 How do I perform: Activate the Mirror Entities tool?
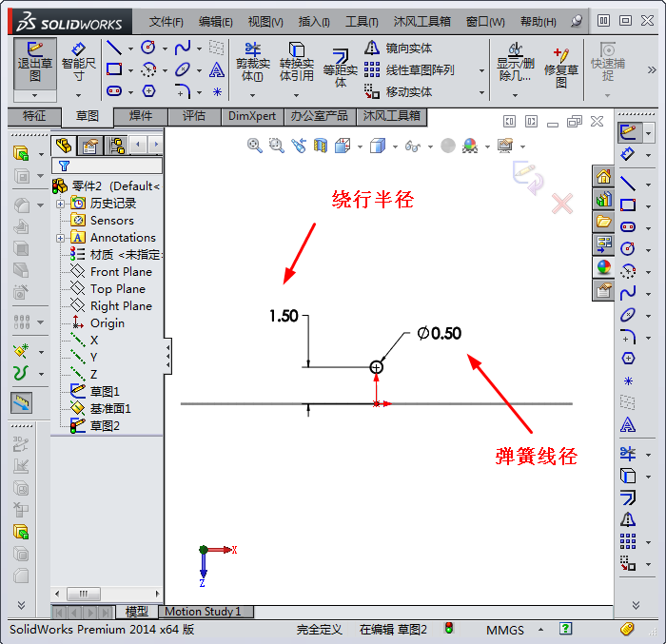click(x=399, y=49)
